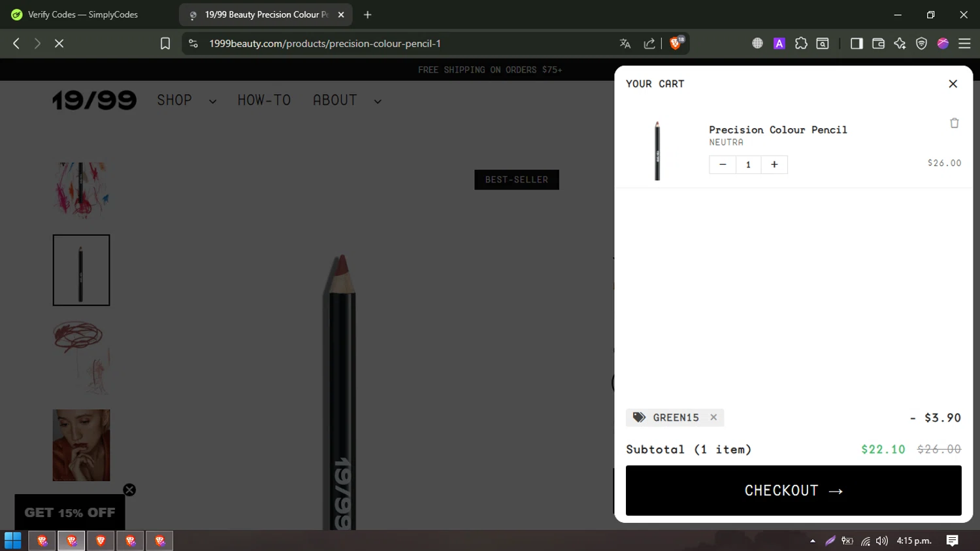Open Leo AI assistant
The height and width of the screenshot is (551, 980).
pos(900,43)
